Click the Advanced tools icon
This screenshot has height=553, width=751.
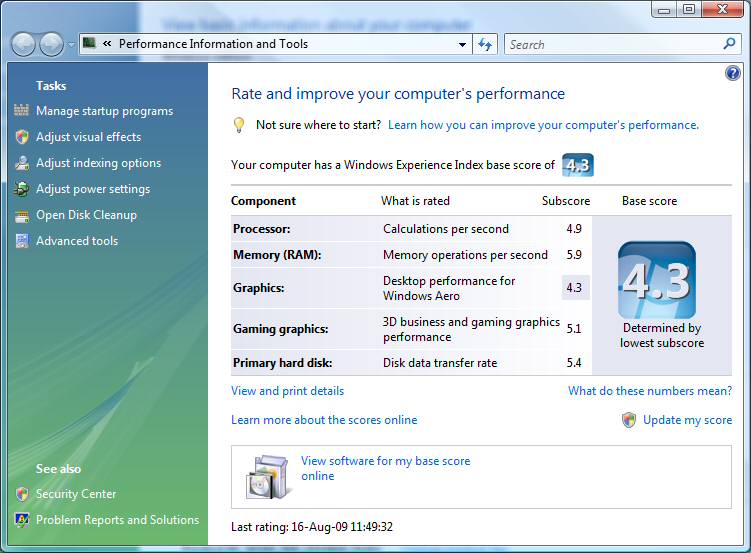click(22, 241)
